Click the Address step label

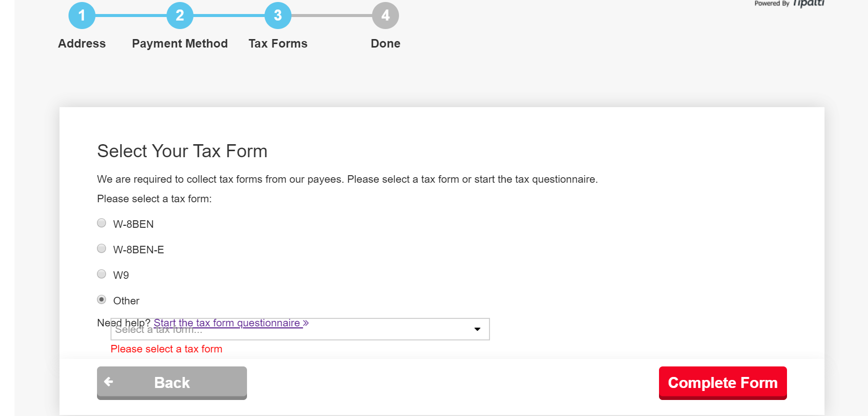tap(82, 44)
